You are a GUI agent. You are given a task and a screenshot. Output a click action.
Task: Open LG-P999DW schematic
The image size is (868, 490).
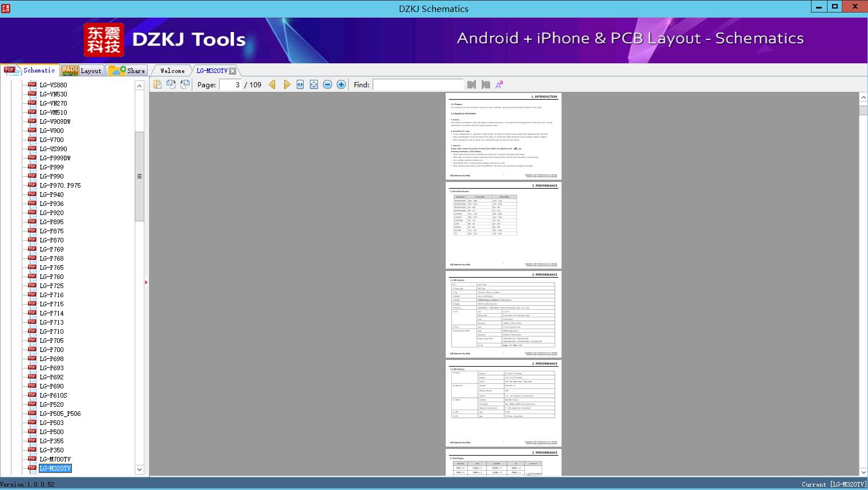pos(55,158)
